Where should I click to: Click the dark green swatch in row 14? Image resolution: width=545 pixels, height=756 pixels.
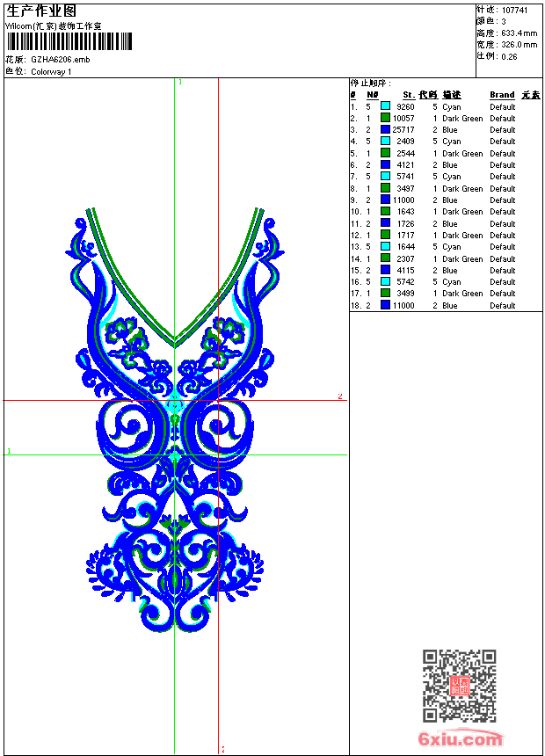385,258
